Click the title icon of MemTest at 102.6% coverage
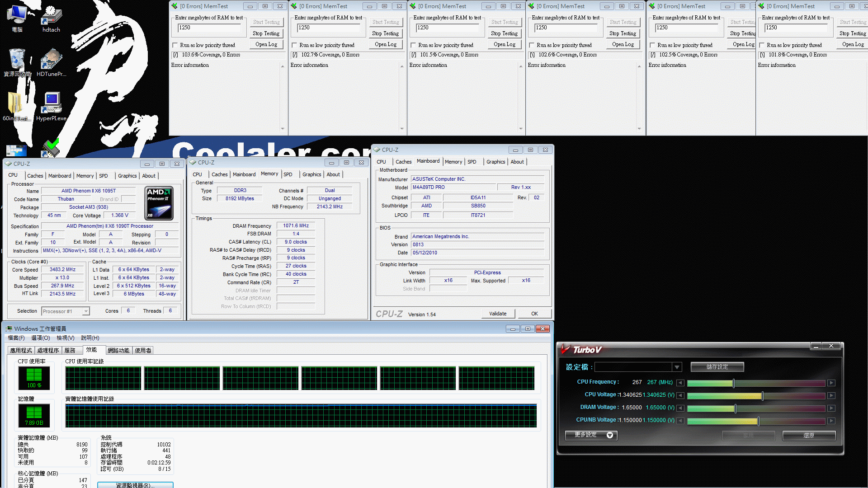This screenshot has width=868, height=488. pyautogui.click(x=531, y=6)
